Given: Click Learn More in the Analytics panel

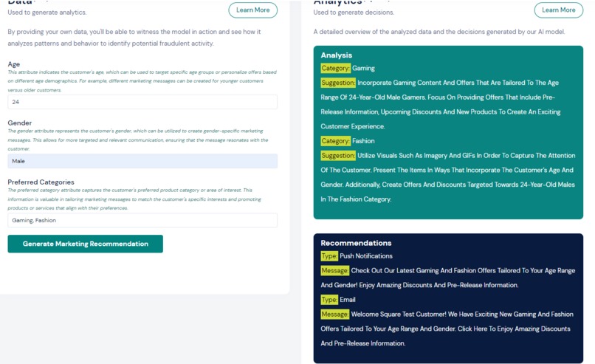Looking at the screenshot, I should pyautogui.click(x=559, y=10).
